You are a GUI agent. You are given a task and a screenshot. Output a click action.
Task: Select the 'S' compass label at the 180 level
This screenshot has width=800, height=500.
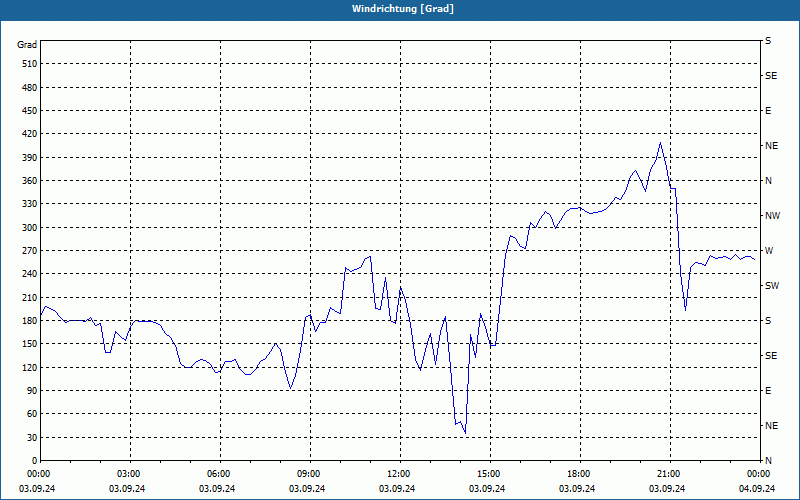[768, 321]
